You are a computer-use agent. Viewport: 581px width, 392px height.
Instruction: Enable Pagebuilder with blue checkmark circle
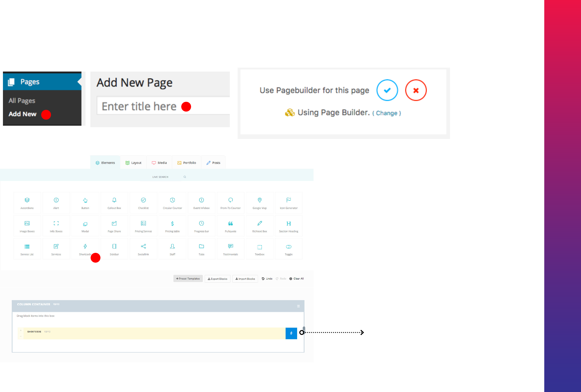coord(387,90)
